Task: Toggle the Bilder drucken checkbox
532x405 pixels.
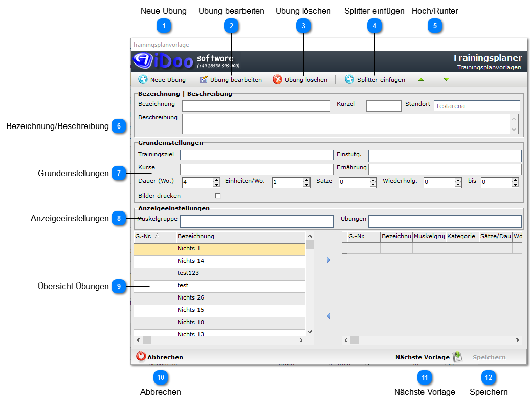Action: pos(218,196)
